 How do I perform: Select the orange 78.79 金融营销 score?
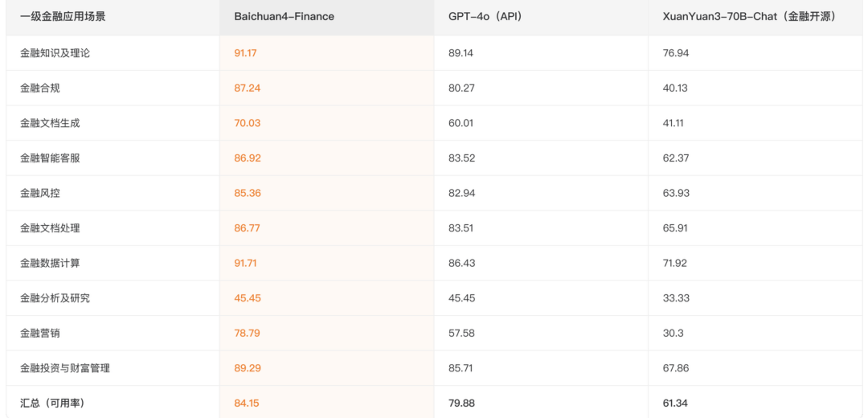coord(247,333)
